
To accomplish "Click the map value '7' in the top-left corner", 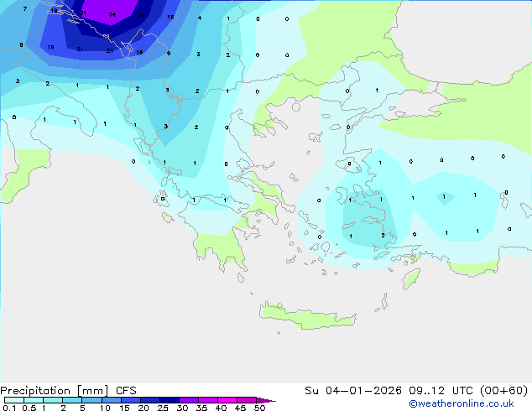I will click(25, 9).
